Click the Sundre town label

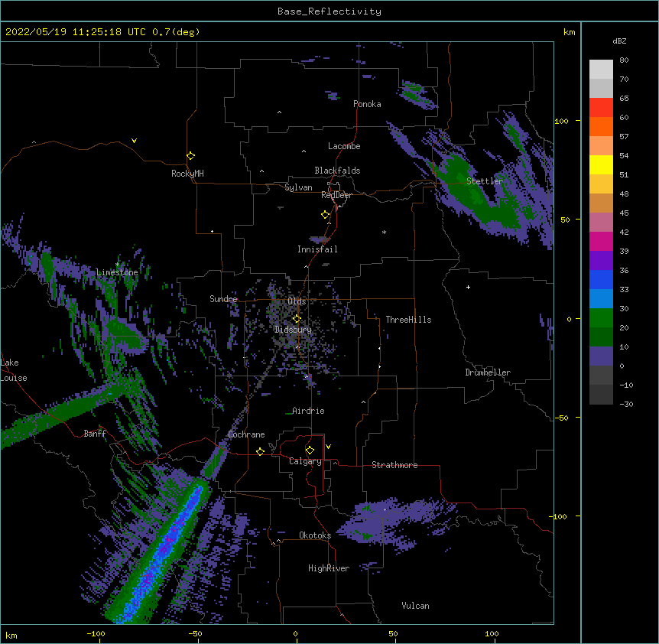[x=223, y=299]
